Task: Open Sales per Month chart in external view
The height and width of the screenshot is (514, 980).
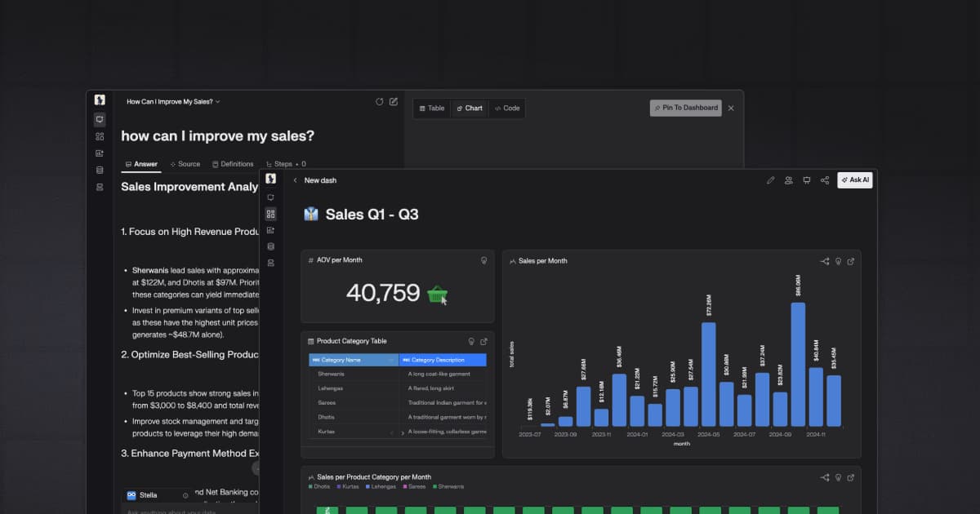Action: pos(851,261)
